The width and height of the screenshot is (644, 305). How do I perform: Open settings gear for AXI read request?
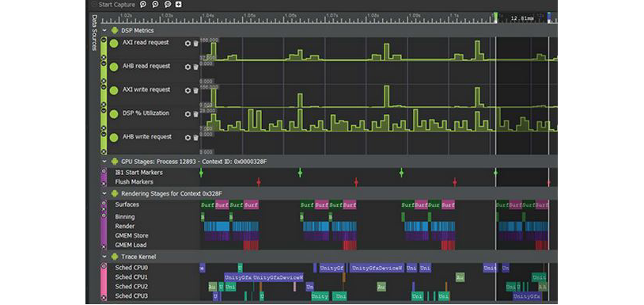tap(188, 43)
